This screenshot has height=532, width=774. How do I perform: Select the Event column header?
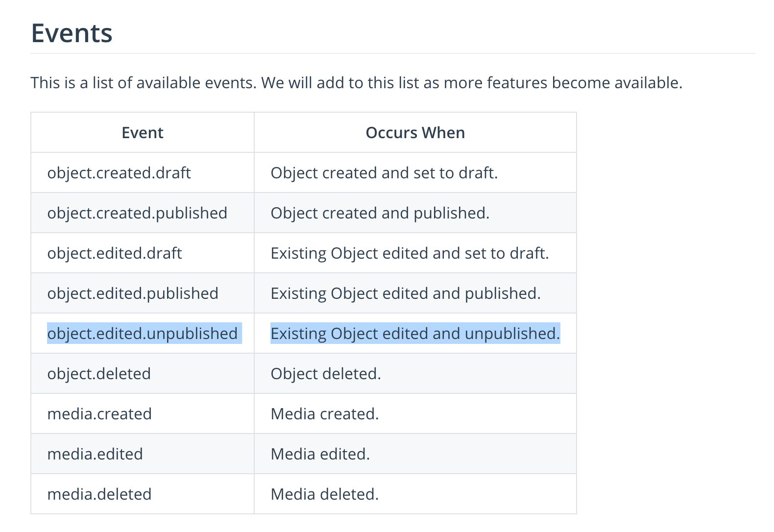click(142, 133)
